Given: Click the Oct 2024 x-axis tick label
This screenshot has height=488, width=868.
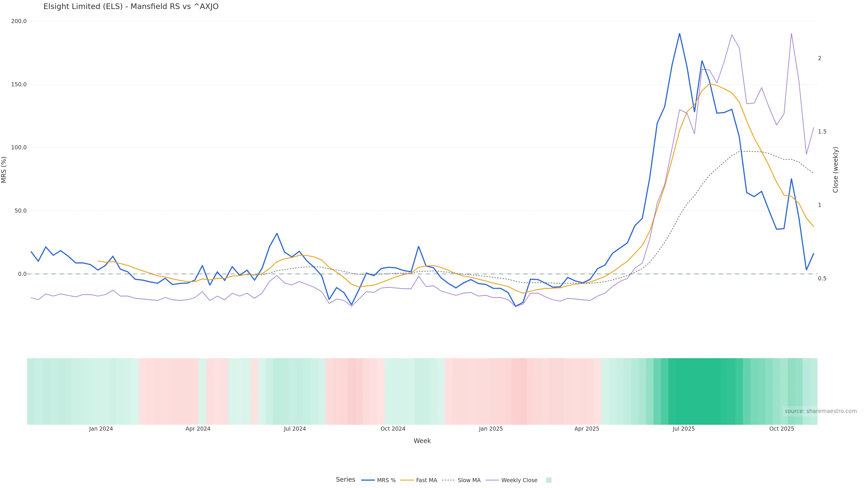Looking at the screenshot, I should pos(393,429).
